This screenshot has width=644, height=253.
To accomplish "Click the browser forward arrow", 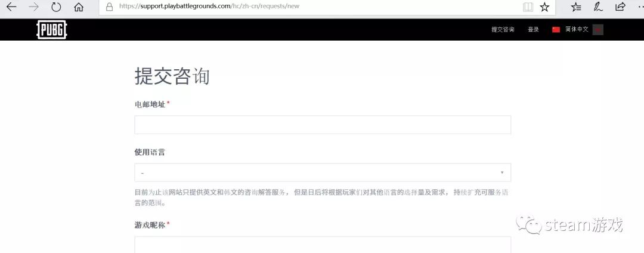I will tap(33, 7).
